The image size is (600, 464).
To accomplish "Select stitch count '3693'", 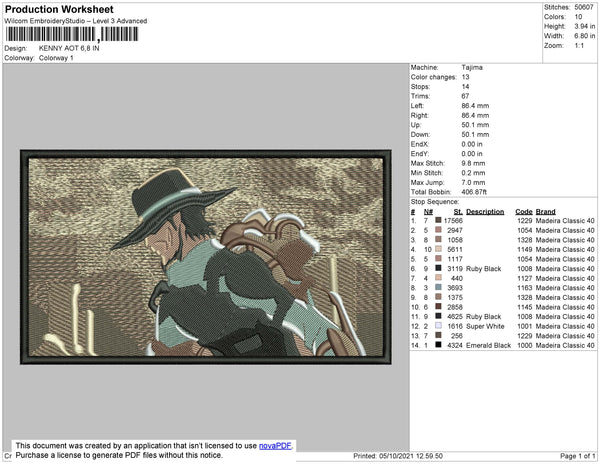I will point(455,288).
